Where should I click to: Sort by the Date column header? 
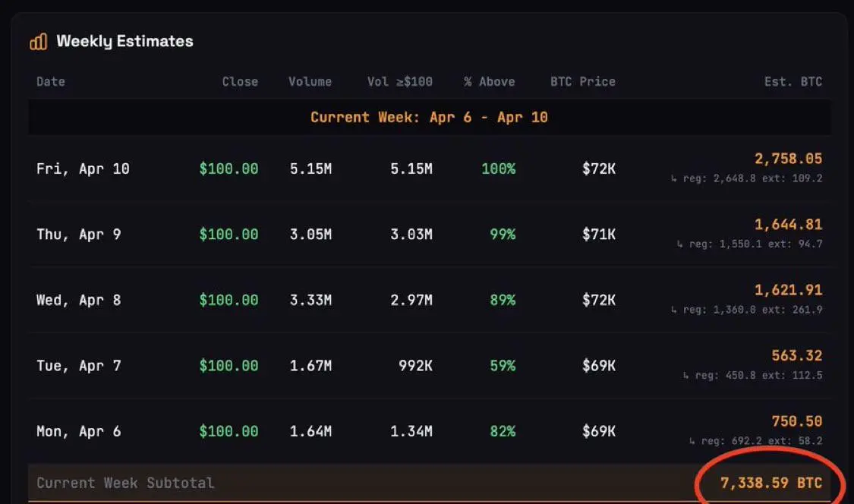[x=51, y=81]
